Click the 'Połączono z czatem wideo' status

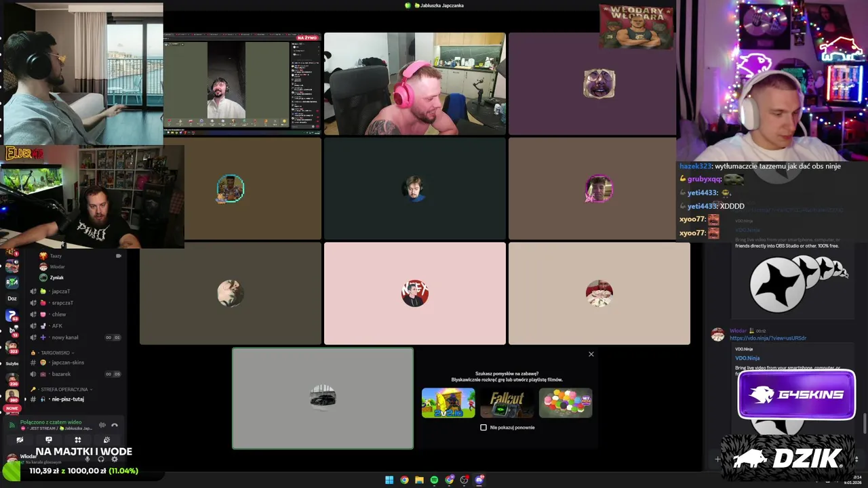pos(51,422)
